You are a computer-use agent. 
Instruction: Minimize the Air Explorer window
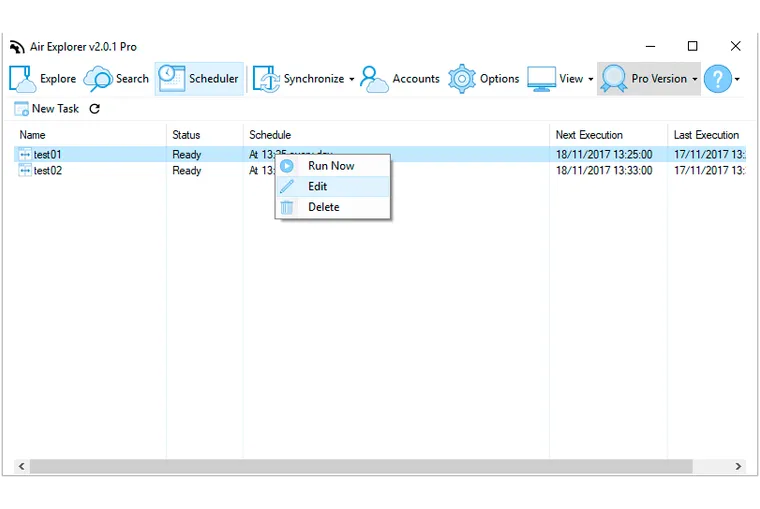[x=650, y=47]
